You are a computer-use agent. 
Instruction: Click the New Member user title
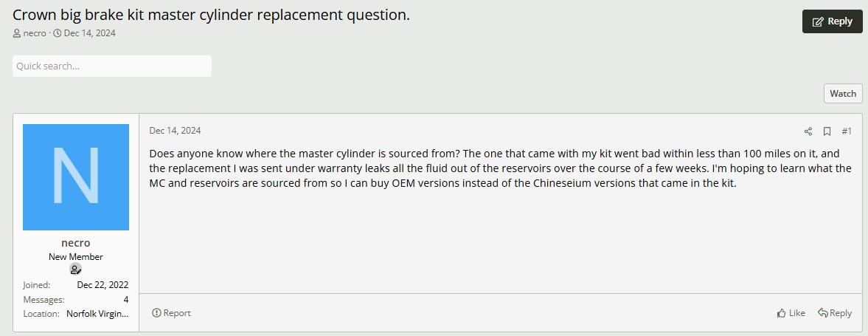(x=76, y=257)
